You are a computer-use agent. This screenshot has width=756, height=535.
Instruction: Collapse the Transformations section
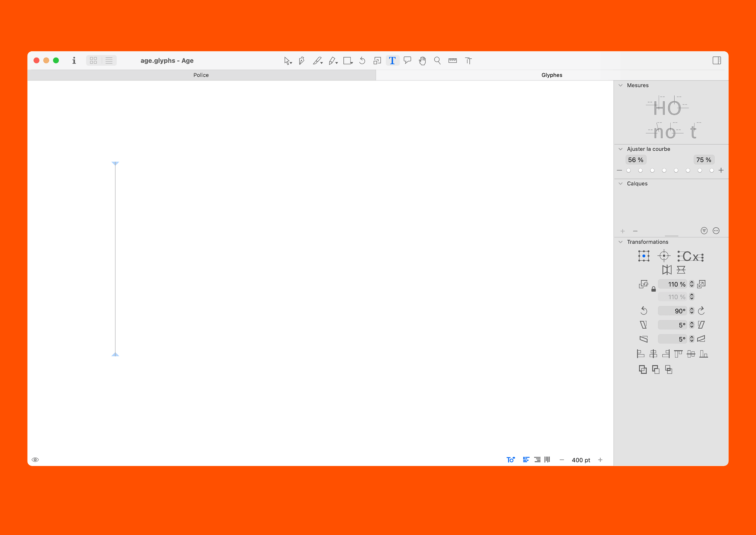pyautogui.click(x=621, y=242)
